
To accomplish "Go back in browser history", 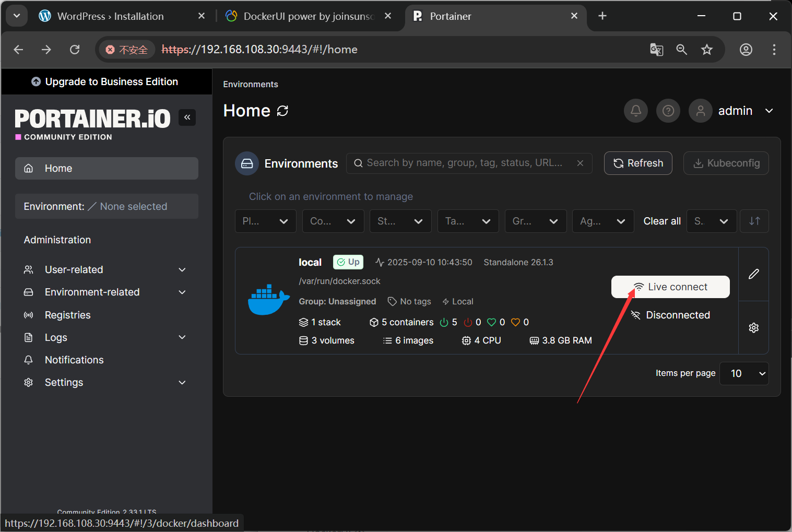I will 19,50.
